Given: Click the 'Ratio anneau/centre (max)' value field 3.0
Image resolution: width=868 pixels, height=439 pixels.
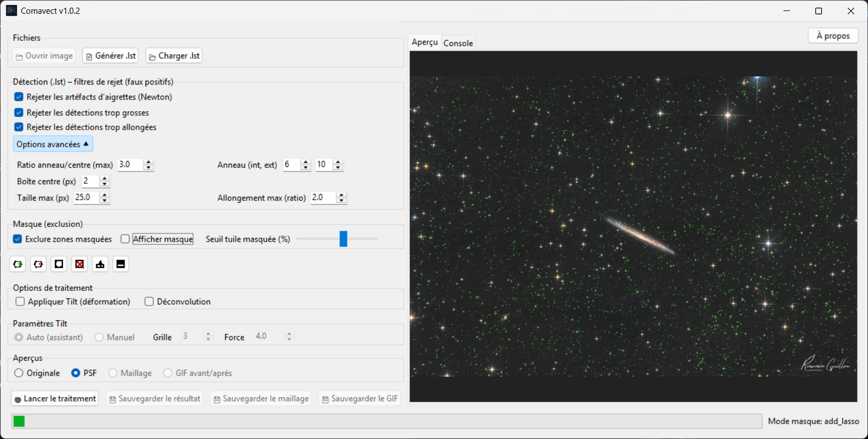Looking at the screenshot, I should (x=131, y=164).
